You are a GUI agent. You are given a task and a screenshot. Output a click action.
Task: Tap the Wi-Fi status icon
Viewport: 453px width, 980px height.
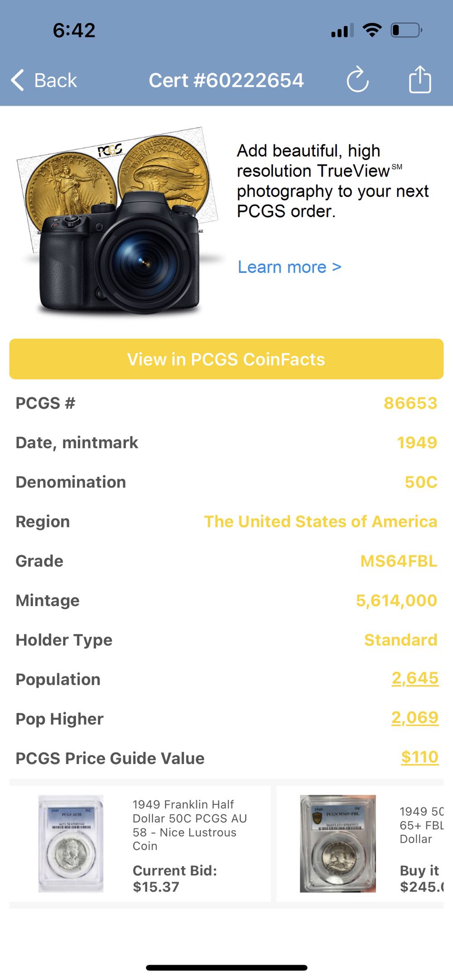[x=372, y=30]
